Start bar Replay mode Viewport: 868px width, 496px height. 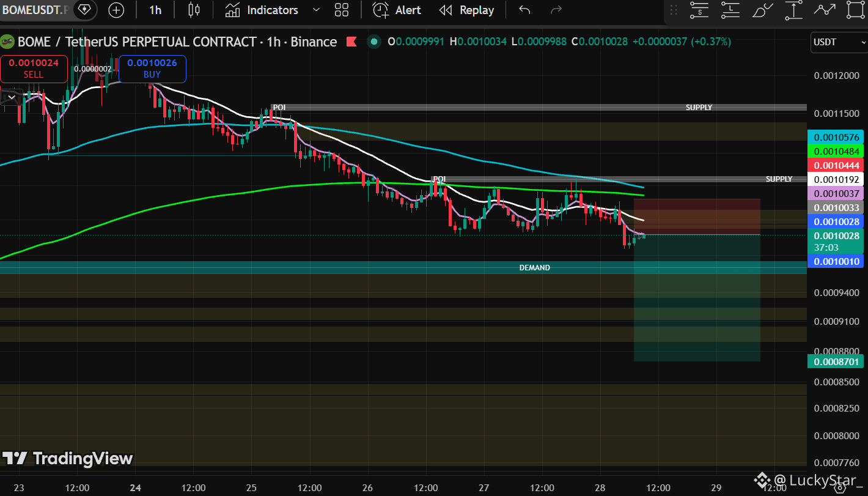[x=467, y=10]
